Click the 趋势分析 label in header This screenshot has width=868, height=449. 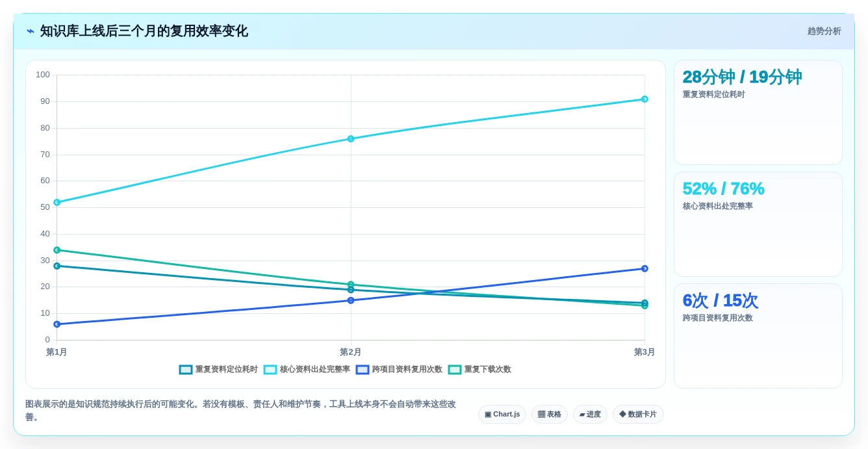click(x=824, y=31)
